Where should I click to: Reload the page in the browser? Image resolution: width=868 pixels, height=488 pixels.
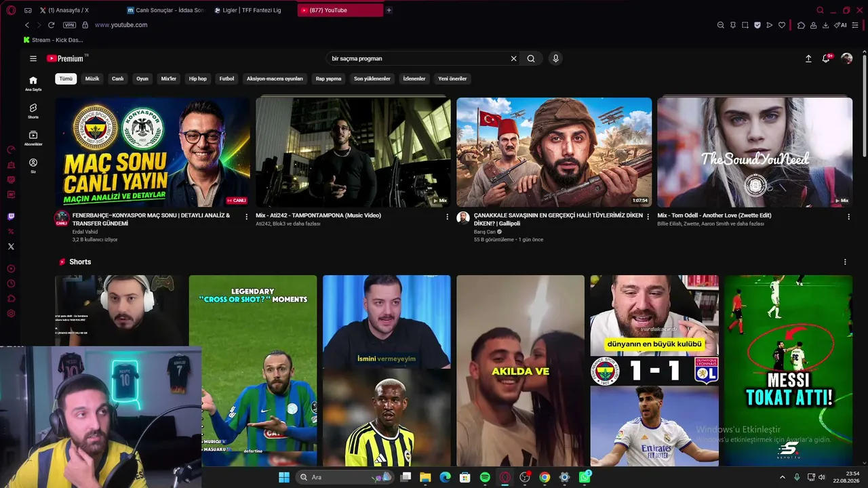(51, 25)
